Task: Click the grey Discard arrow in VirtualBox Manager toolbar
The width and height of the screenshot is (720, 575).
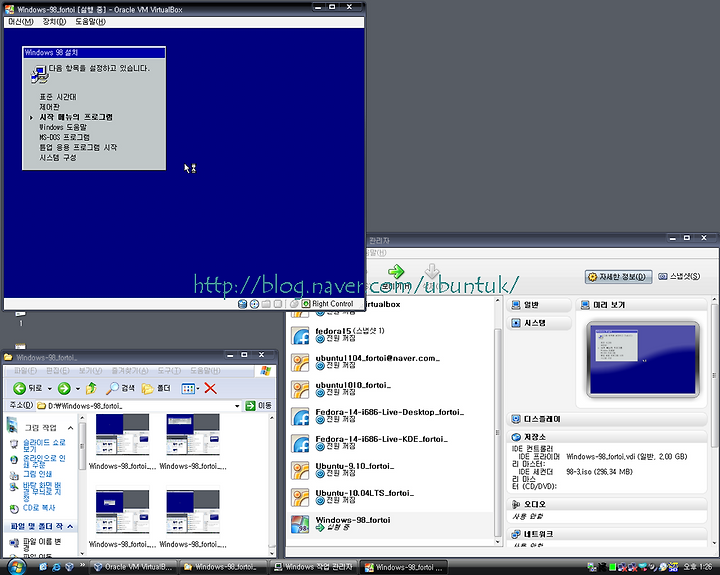Action: pos(432,271)
